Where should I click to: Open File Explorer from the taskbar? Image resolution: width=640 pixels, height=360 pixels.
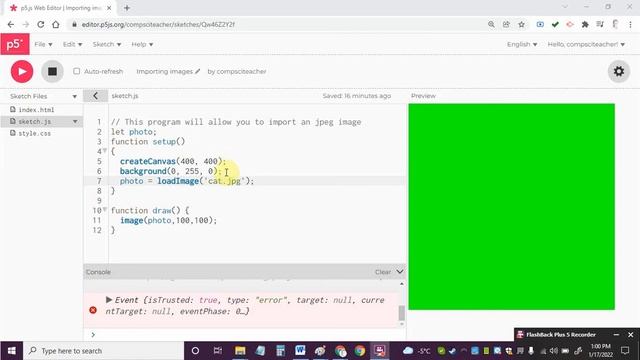tap(240, 351)
